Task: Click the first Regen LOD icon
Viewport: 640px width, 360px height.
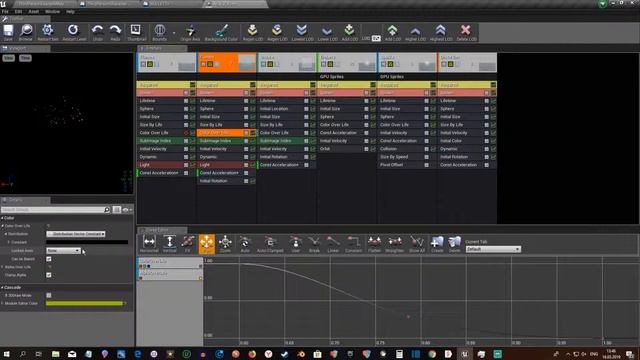Action: [x=253, y=32]
